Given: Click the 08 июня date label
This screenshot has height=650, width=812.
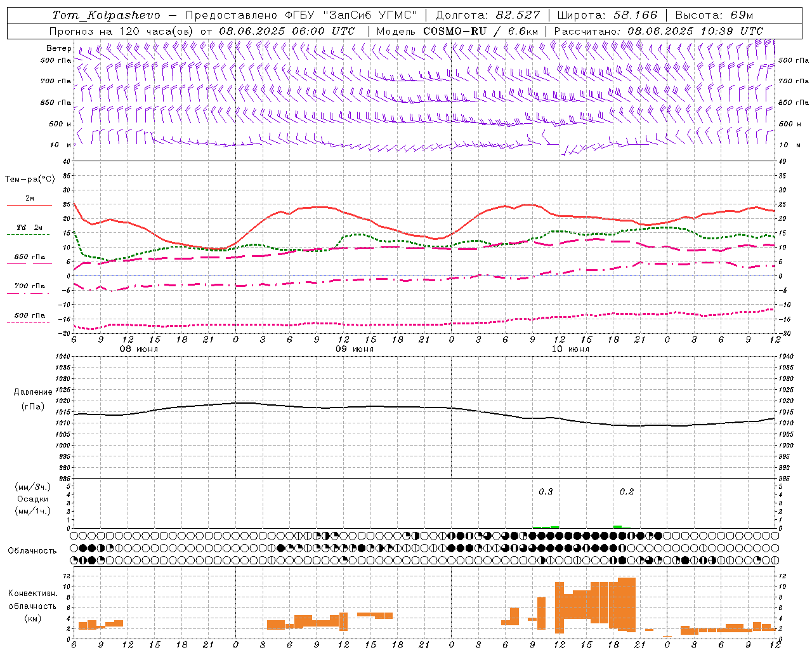Looking at the screenshot, I should [x=138, y=349].
